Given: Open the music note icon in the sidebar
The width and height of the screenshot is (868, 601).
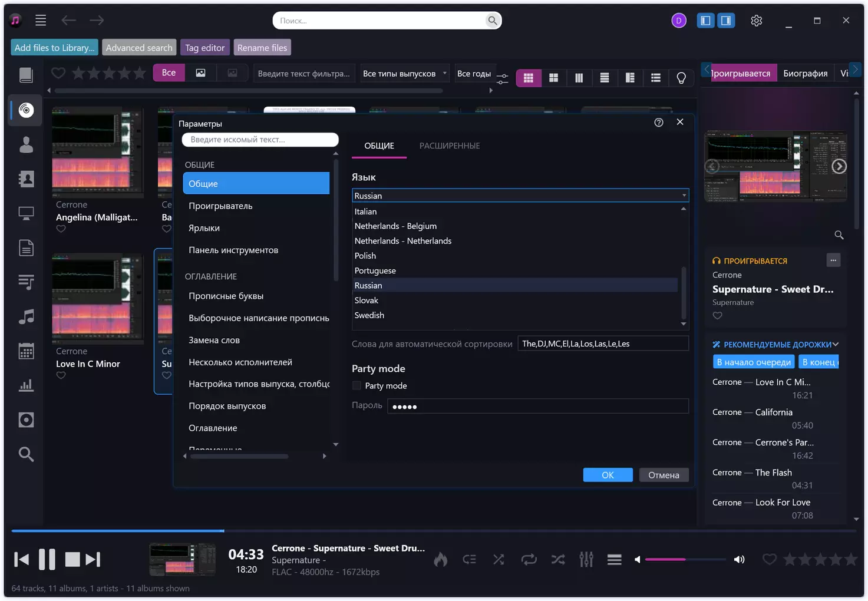Looking at the screenshot, I should [26, 317].
